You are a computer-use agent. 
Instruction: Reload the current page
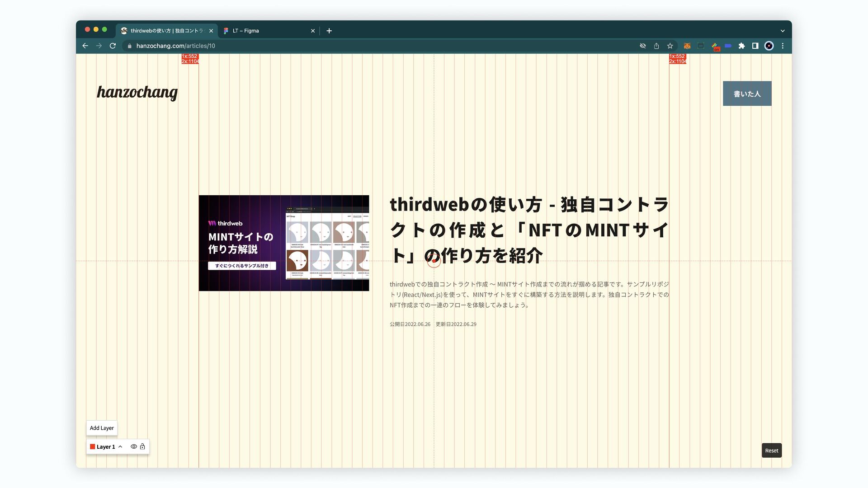tap(113, 46)
